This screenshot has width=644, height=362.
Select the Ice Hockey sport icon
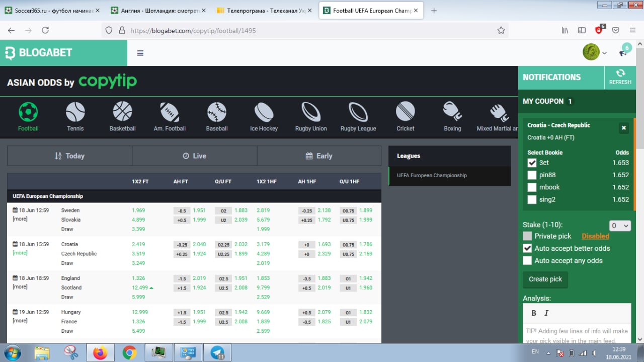click(264, 112)
